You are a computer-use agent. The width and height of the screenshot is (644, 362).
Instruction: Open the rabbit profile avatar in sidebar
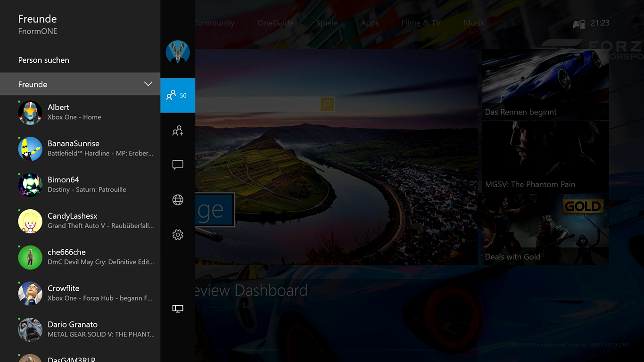pyautogui.click(x=178, y=52)
